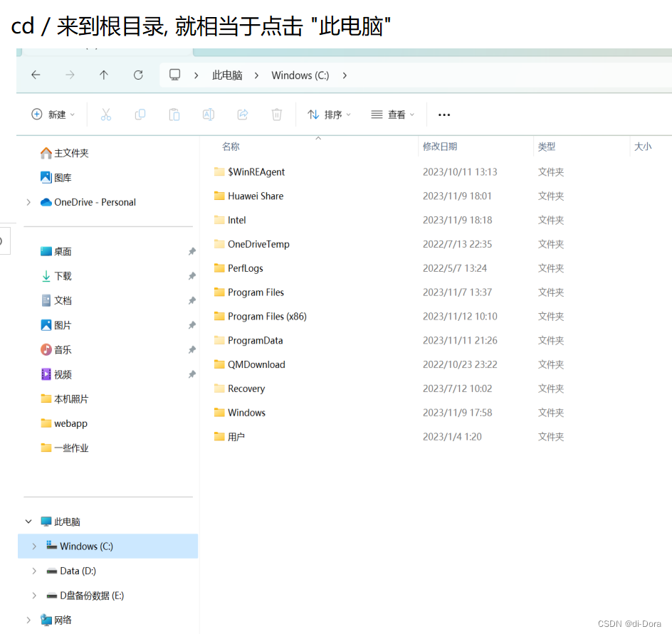The height and width of the screenshot is (634, 672).
Task: Expand chevron between 此电脑 and Windows (C:)
Action: point(256,75)
